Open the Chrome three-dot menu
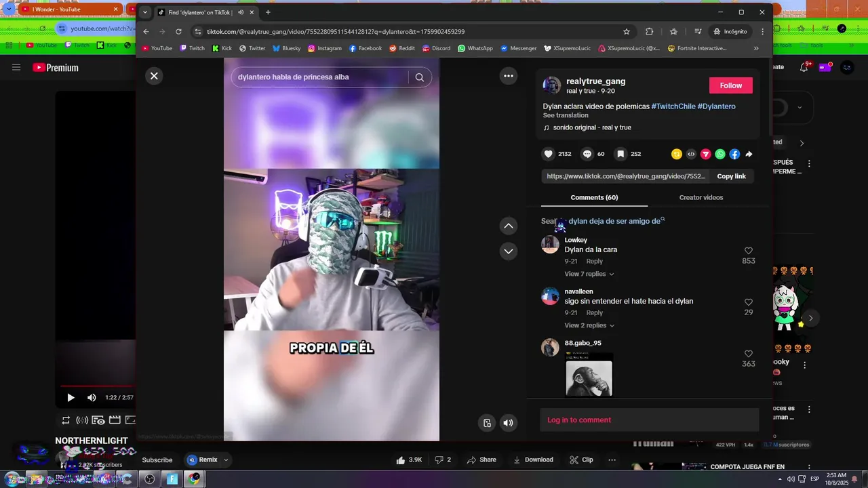This screenshot has width=868, height=488. point(762,31)
